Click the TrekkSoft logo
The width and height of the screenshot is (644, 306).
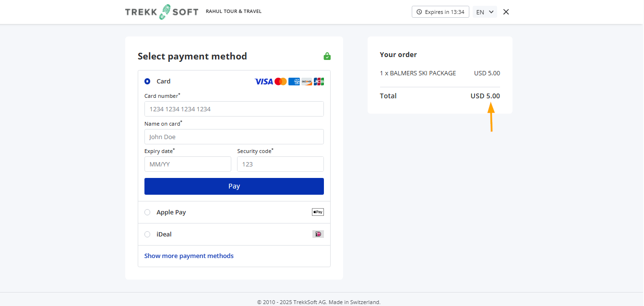pyautogui.click(x=161, y=12)
